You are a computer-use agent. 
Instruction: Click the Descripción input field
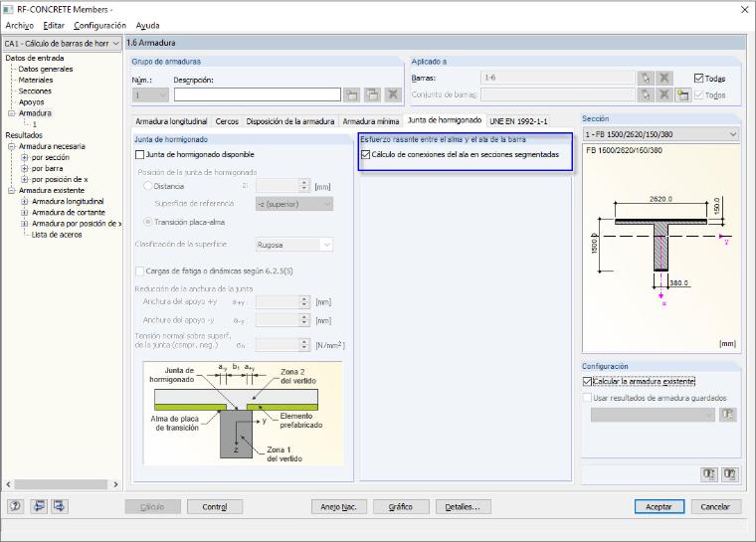coord(258,94)
